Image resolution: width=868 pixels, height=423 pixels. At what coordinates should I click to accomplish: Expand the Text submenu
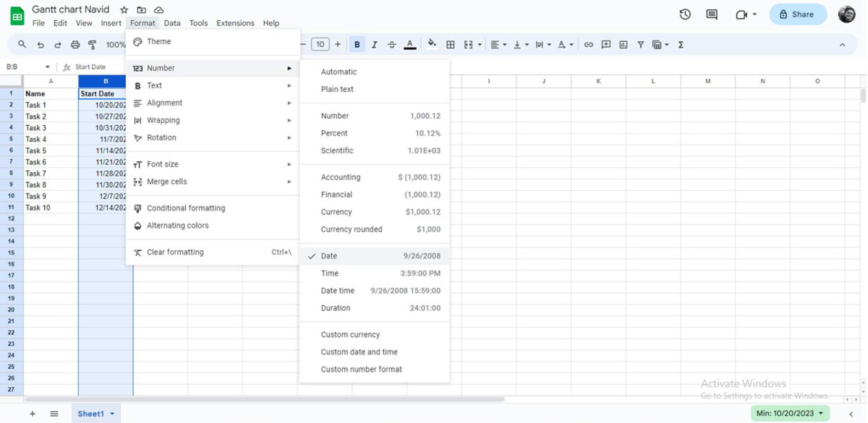click(x=213, y=85)
